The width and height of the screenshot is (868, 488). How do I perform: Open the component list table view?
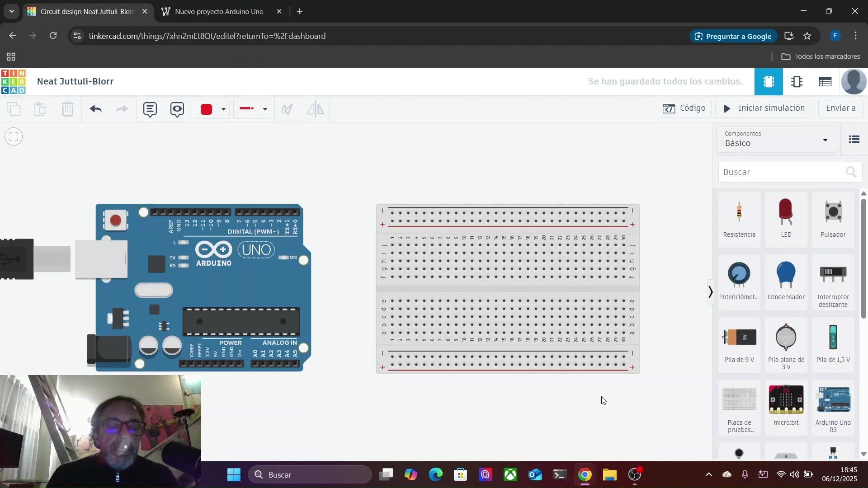(825, 82)
